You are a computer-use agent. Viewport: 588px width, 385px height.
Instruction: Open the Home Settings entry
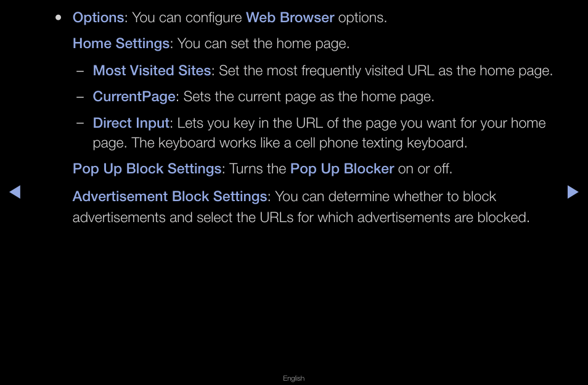(x=121, y=44)
